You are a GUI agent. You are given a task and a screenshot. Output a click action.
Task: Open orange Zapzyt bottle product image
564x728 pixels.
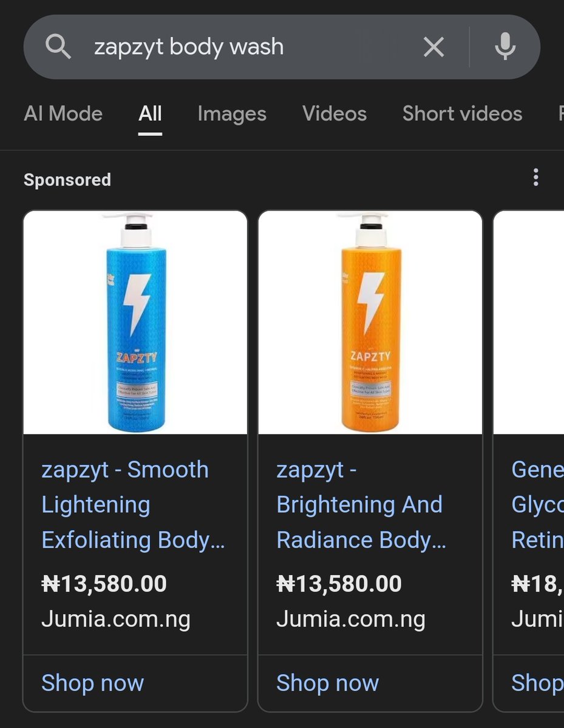tap(370, 322)
